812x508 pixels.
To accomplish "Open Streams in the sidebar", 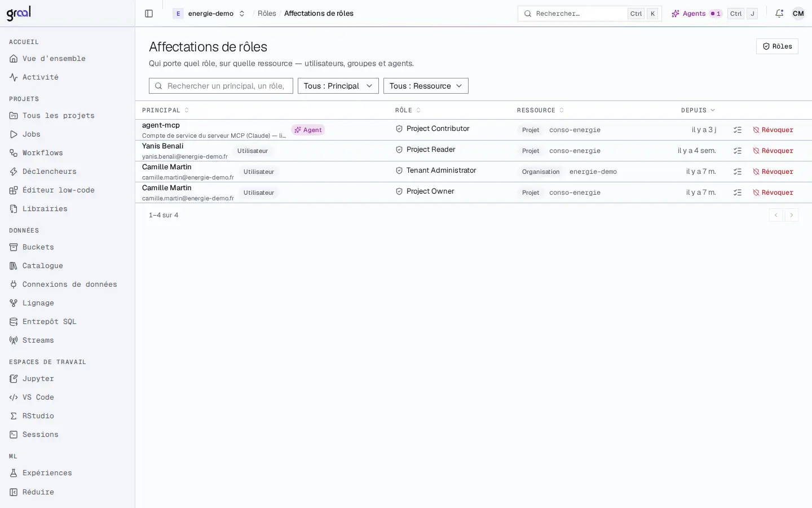I will coord(67,340).
